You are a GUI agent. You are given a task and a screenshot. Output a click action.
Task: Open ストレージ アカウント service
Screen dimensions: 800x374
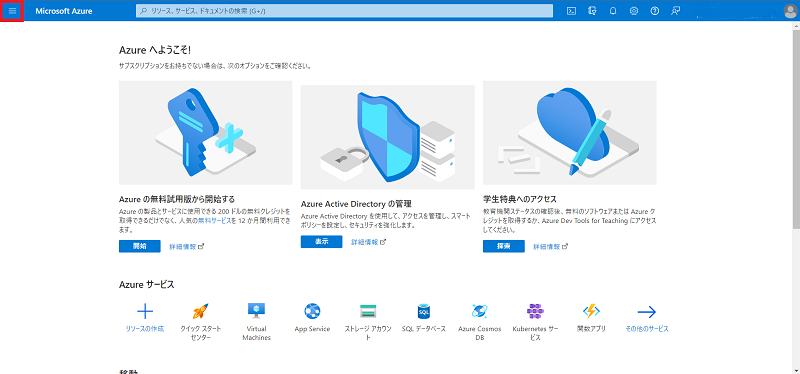coord(368,311)
